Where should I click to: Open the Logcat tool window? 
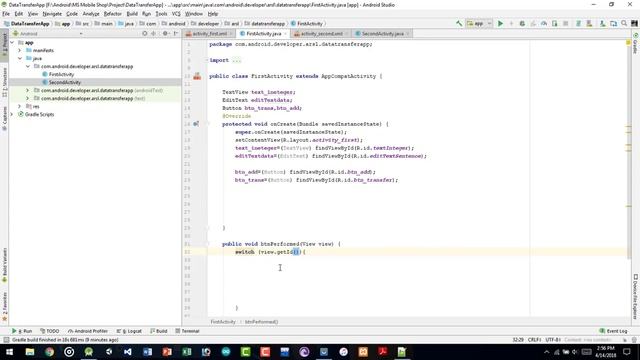click(129, 331)
